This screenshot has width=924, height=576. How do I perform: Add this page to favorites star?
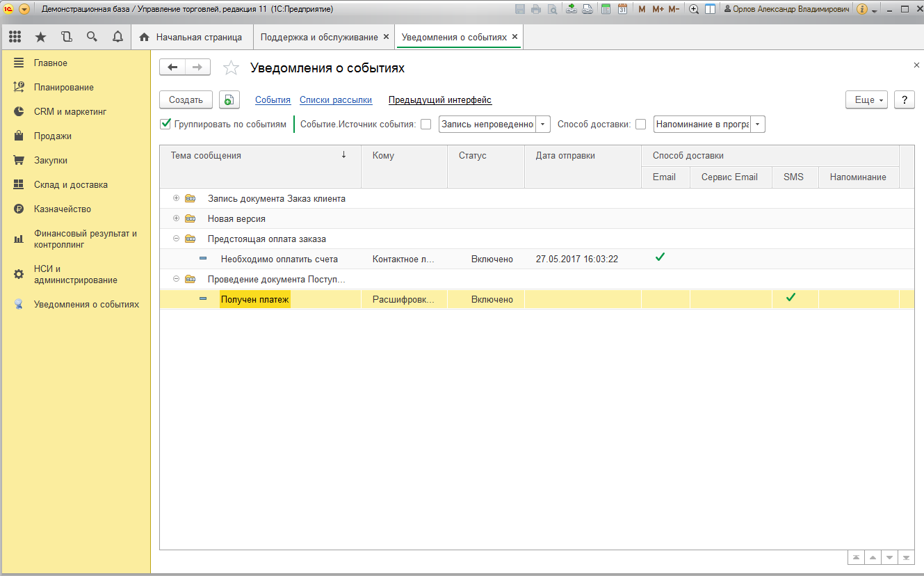[231, 67]
